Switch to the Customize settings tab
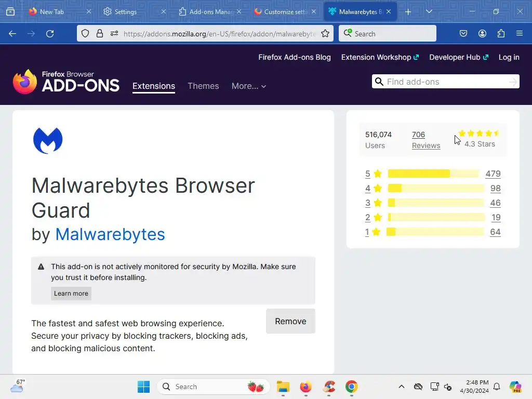This screenshot has height=399, width=532. 285,11
